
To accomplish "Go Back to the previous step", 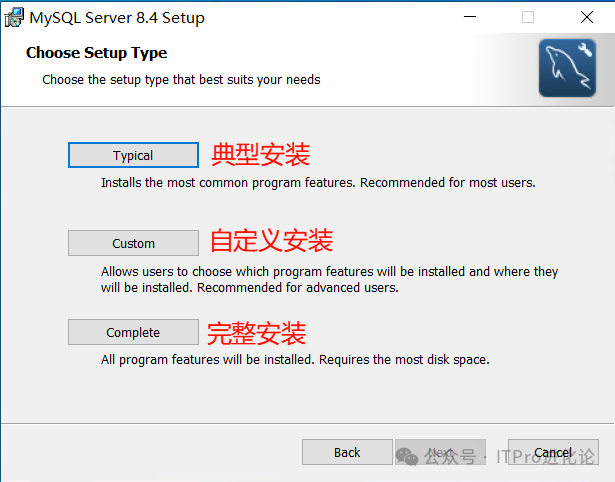I will 347,452.
